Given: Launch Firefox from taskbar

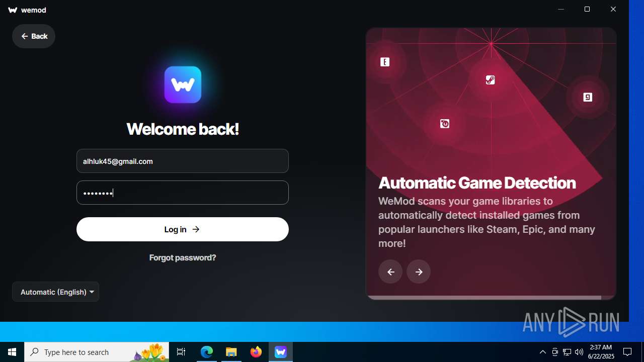Looking at the screenshot, I should tap(256, 352).
